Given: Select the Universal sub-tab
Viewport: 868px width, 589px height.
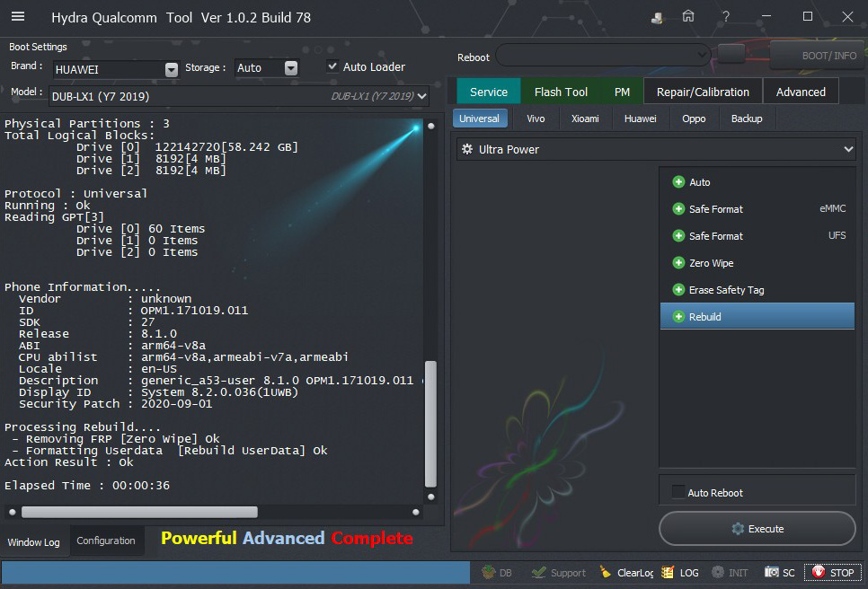Looking at the screenshot, I should coord(480,119).
